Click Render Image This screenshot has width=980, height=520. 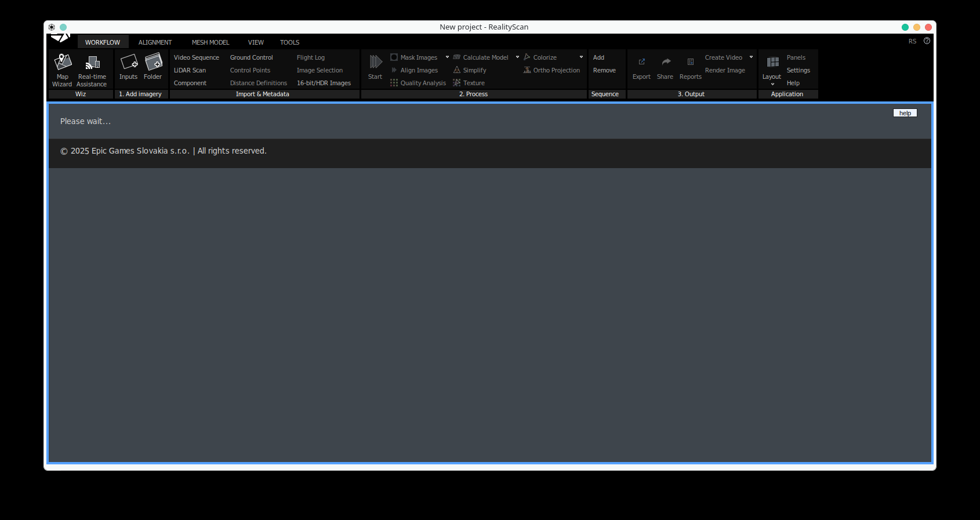725,70
